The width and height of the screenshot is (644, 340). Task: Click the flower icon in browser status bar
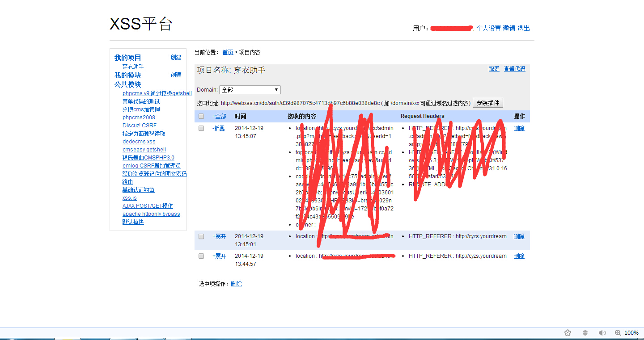coord(568,333)
